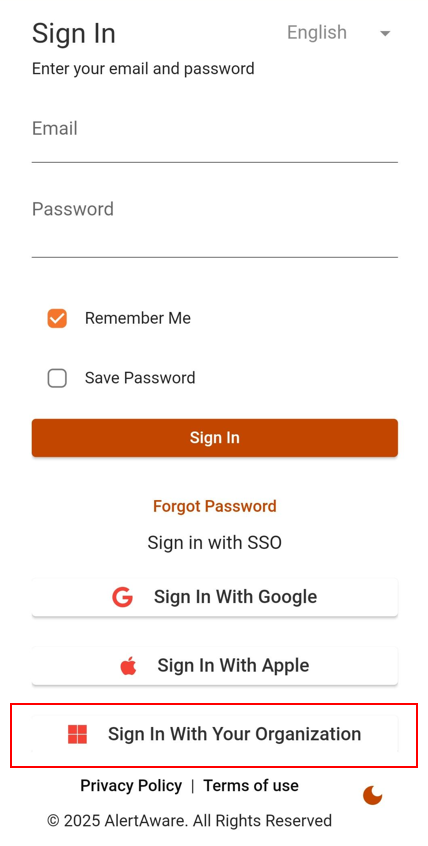Click the Apple logo icon
Screen dimensions: 428x846
128,666
